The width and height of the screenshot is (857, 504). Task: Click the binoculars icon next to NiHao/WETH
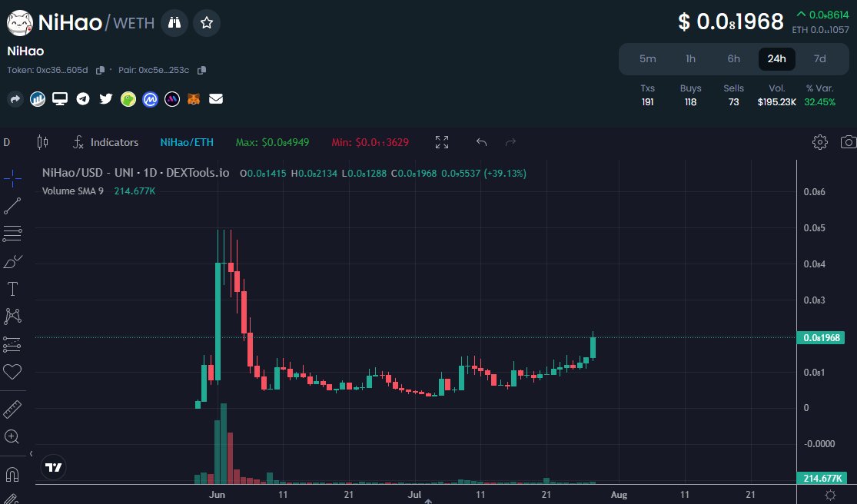(x=174, y=23)
